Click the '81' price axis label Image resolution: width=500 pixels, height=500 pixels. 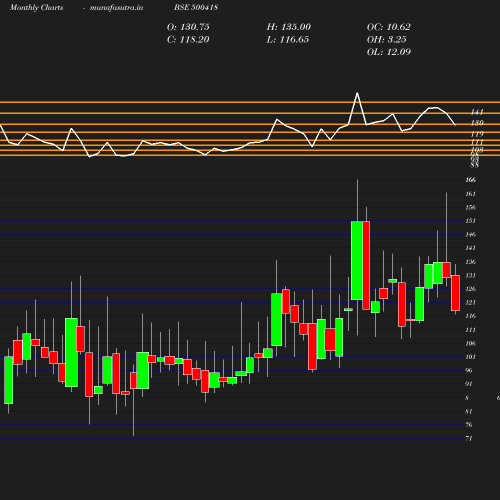pyautogui.click(x=469, y=411)
